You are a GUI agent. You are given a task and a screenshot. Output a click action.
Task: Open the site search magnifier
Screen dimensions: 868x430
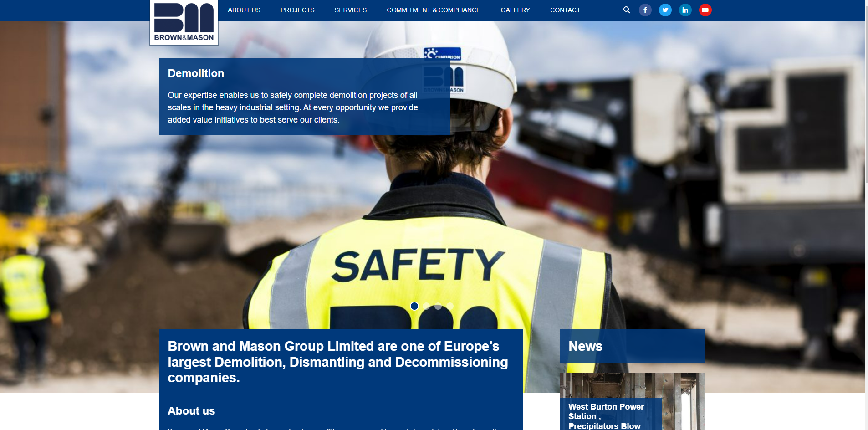[627, 10]
